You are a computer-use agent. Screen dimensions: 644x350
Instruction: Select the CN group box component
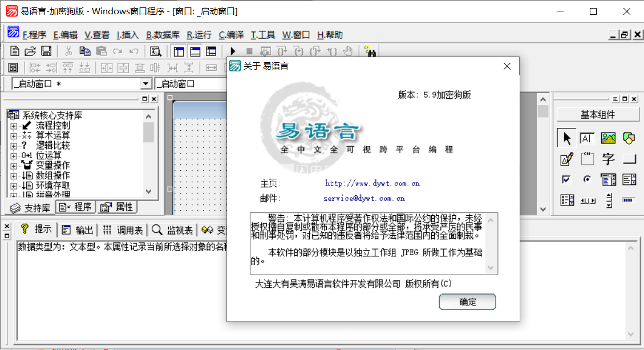pos(588,159)
